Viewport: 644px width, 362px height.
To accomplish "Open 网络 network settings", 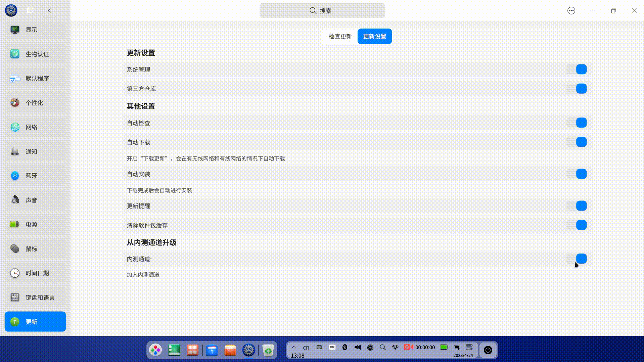I will pos(35,127).
